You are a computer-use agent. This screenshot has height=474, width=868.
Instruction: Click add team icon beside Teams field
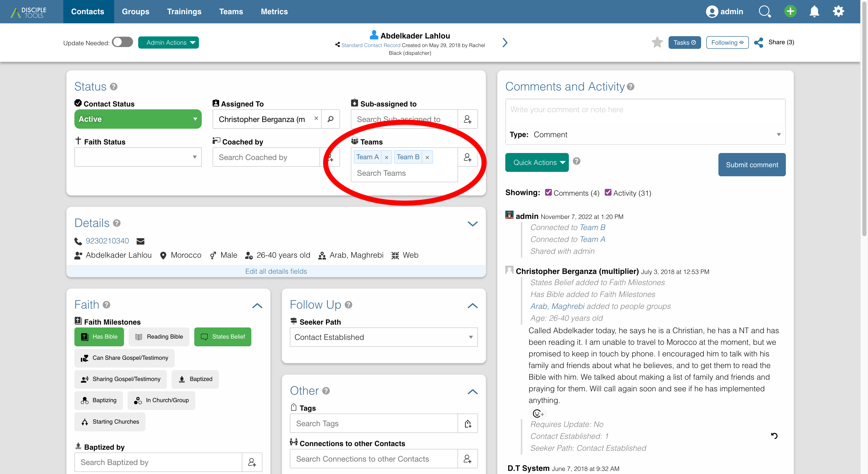pos(467,157)
